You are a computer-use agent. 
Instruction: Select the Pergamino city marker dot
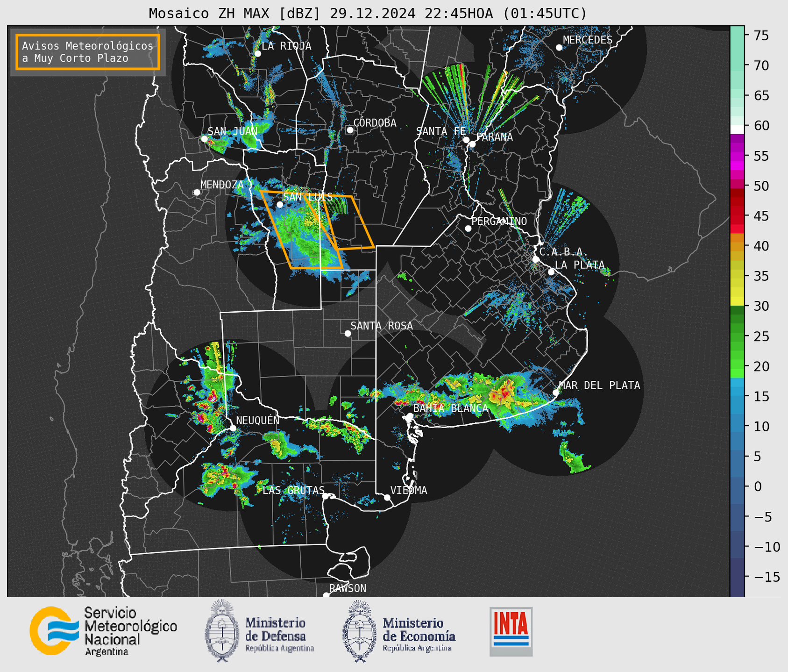(468, 229)
